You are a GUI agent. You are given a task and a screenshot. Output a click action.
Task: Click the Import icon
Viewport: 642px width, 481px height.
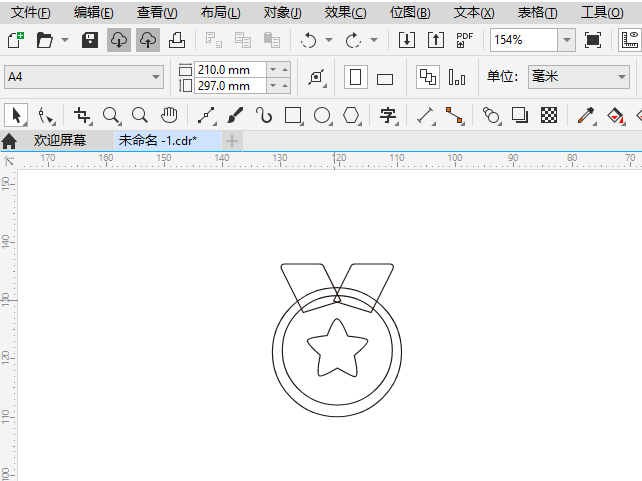407,40
